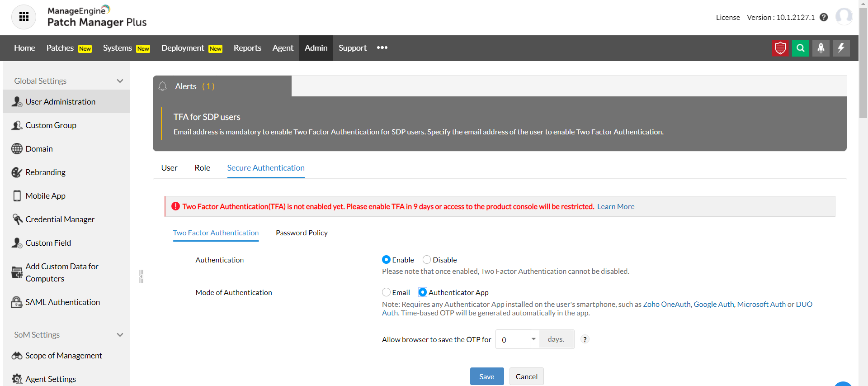Open the Admin menu

click(x=316, y=48)
